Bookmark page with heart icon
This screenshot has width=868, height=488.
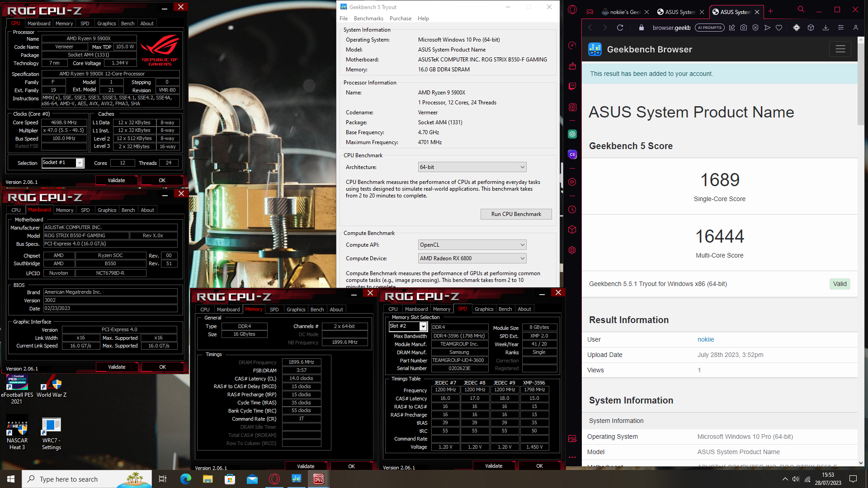[x=779, y=28]
